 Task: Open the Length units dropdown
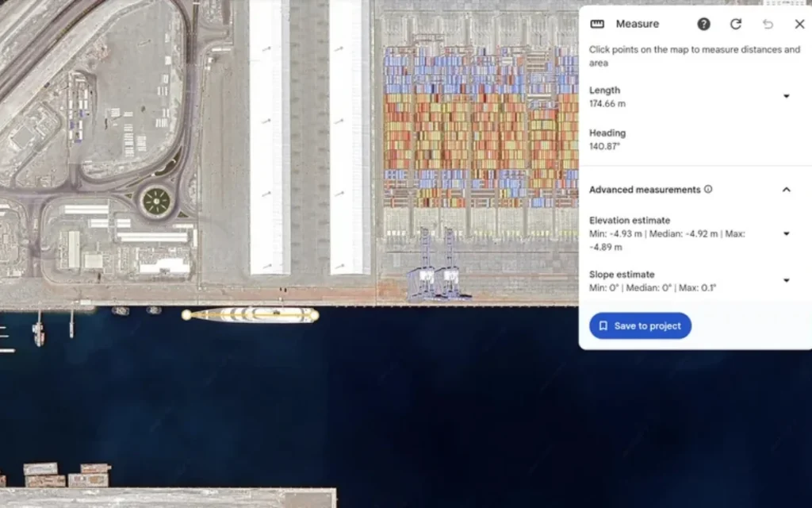pos(786,96)
